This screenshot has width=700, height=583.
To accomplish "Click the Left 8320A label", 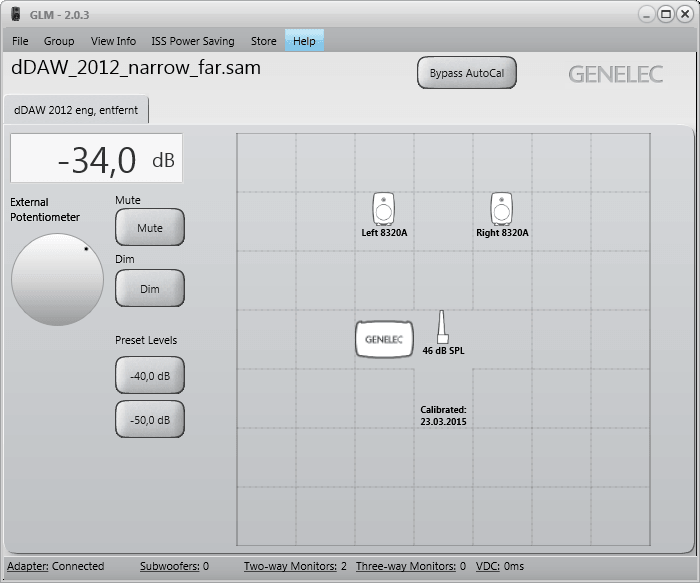I will click(384, 233).
